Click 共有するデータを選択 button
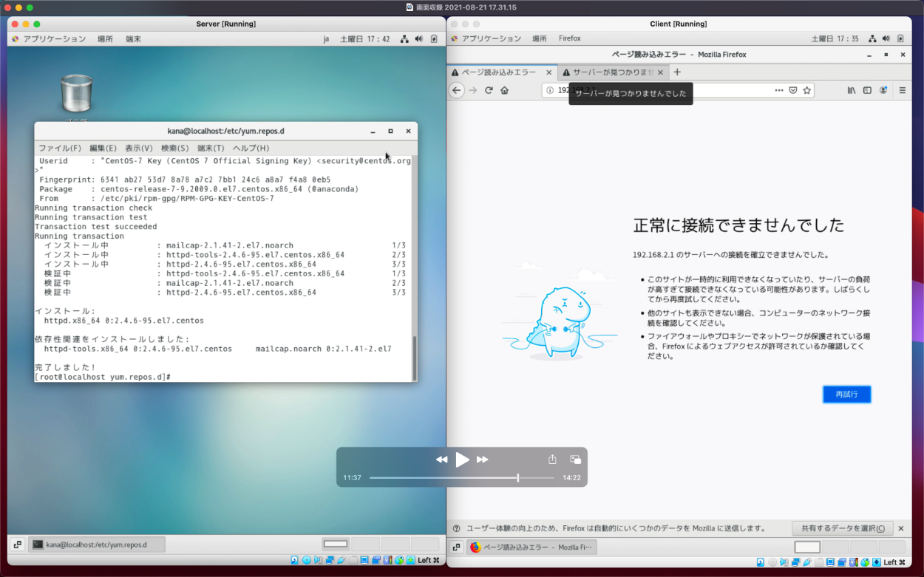This screenshot has height=577, width=924. pos(840,528)
